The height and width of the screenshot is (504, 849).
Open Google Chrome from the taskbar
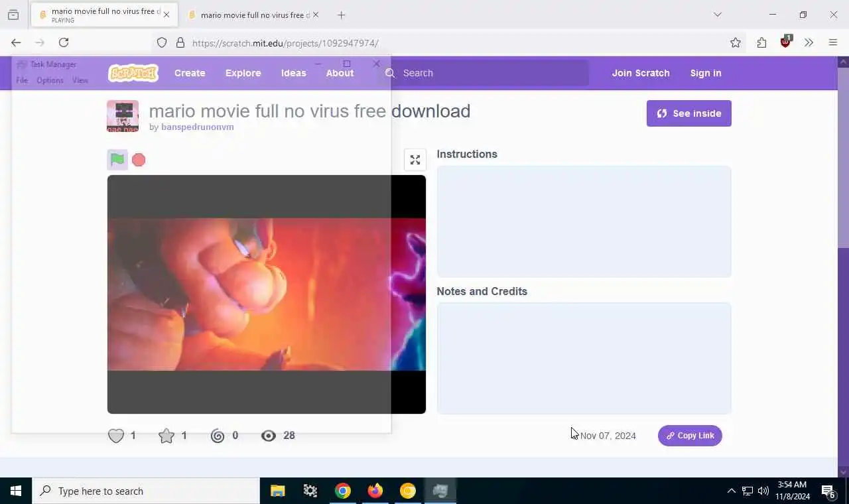343,491
